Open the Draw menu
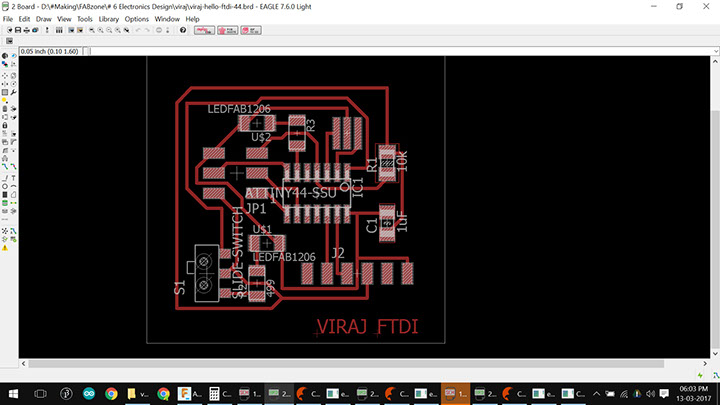The image size is (720, 405). 44,19
